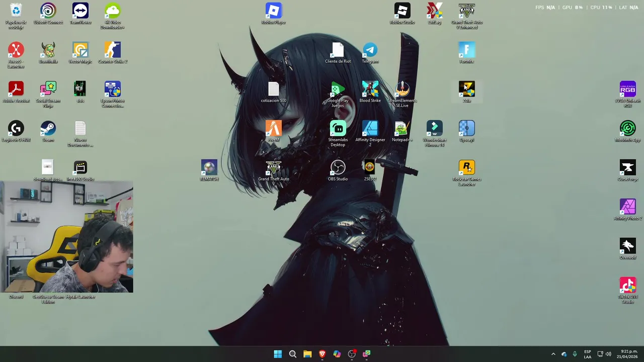
Task: Select the Affinity Designer 2 shortcut
Action: click(x=370, y=134)
